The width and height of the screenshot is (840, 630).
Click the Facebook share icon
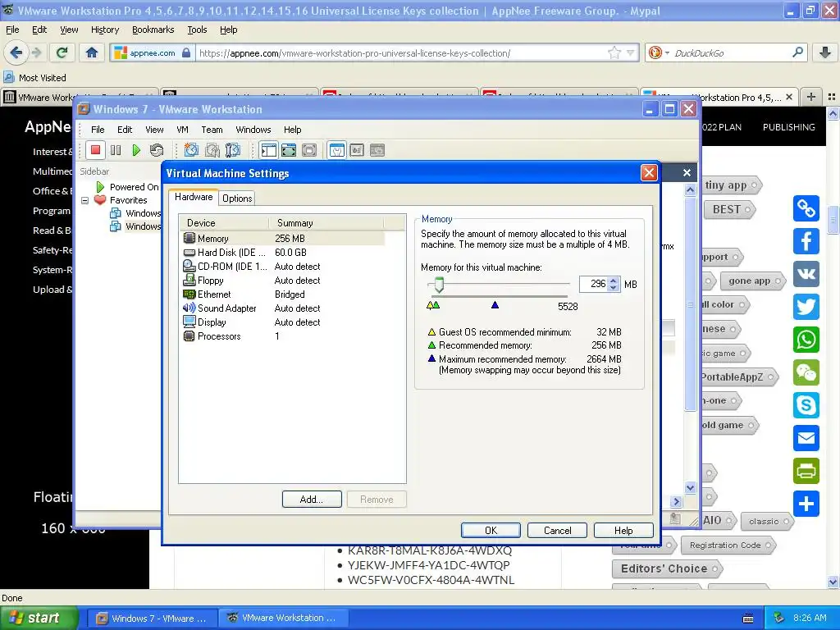pyautogui.click(x=806, y=242)
